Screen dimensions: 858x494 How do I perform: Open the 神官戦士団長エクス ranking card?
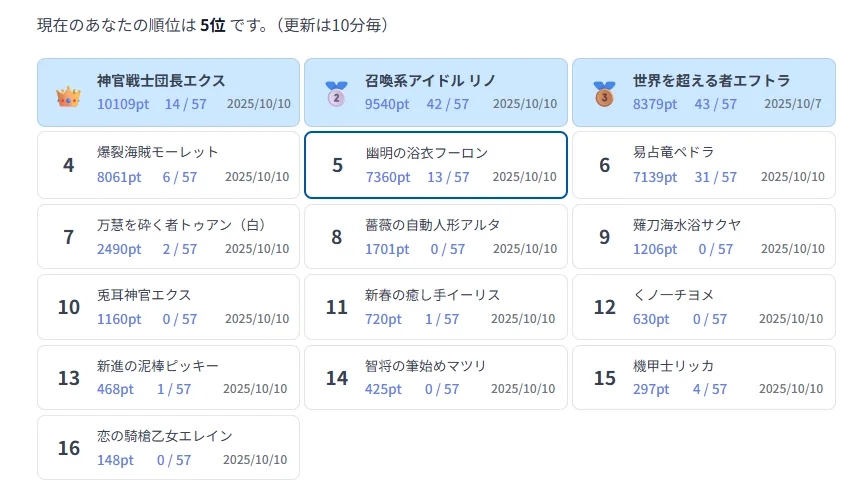[x=168, y=92]
